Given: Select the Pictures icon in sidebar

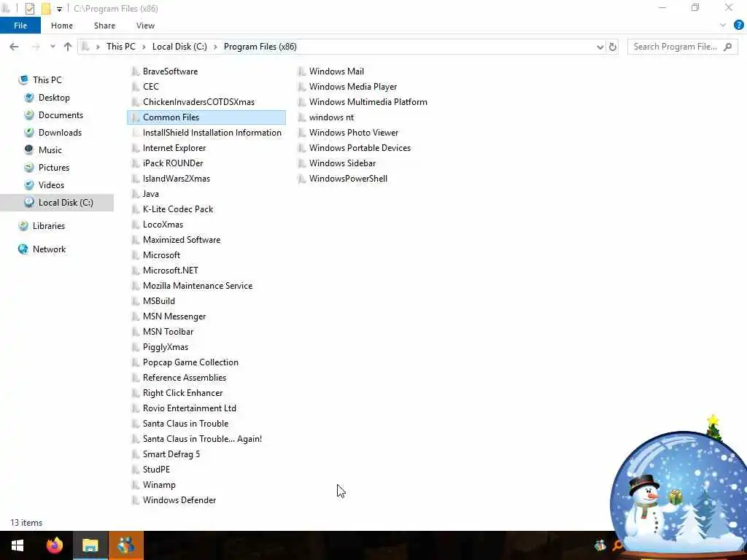Looking at the screenshot, I should 29,168.
